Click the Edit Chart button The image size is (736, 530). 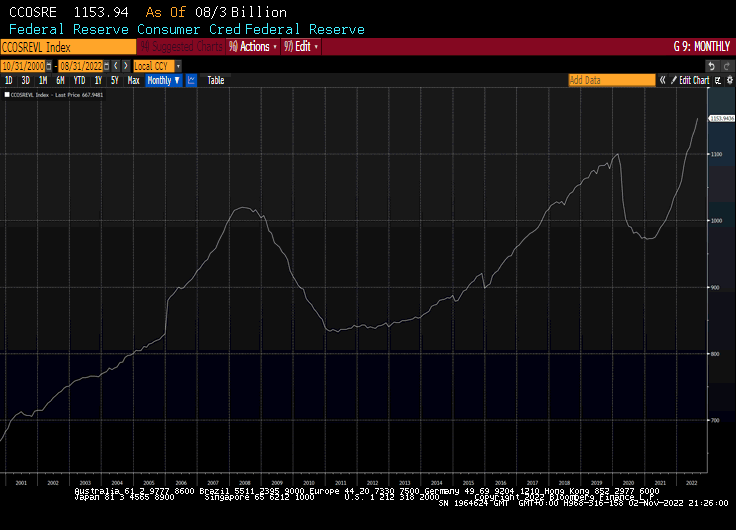[693, 80]
